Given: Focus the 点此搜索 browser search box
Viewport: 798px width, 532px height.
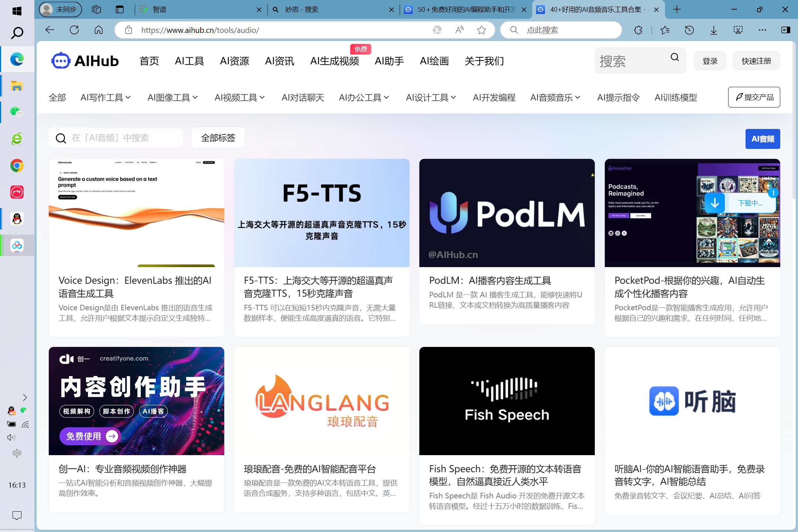Looking at the screenshot, I should click(561, 30).
